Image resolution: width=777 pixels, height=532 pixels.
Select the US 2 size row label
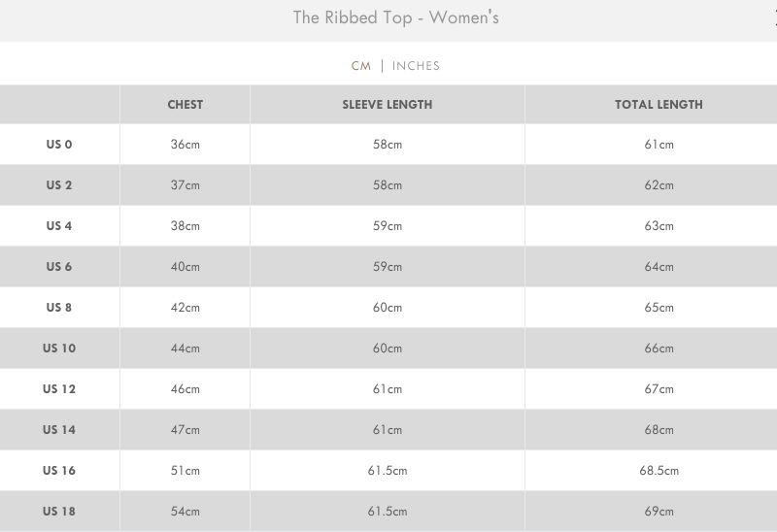[59, 185]
